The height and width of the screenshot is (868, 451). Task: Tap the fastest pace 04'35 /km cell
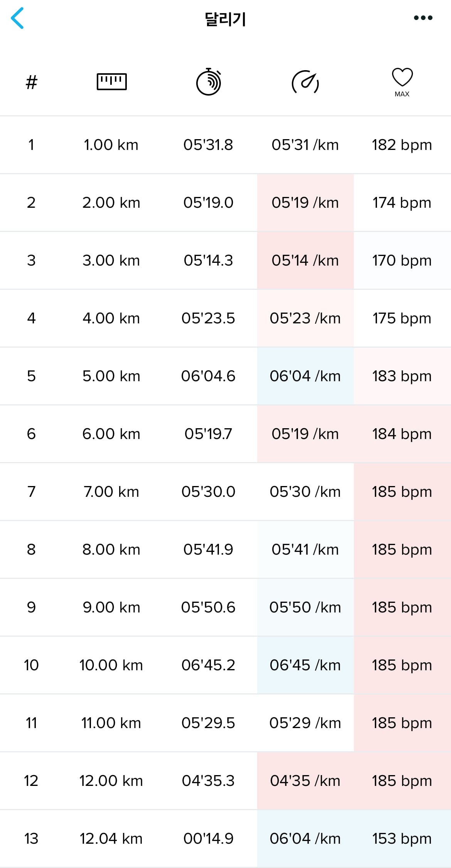[x=305, y=781]
